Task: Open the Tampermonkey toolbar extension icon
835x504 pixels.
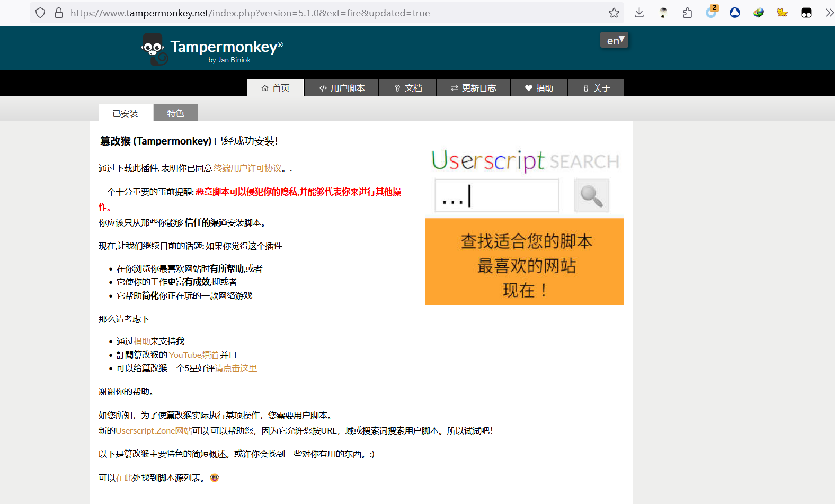Action: coord(806,13)
